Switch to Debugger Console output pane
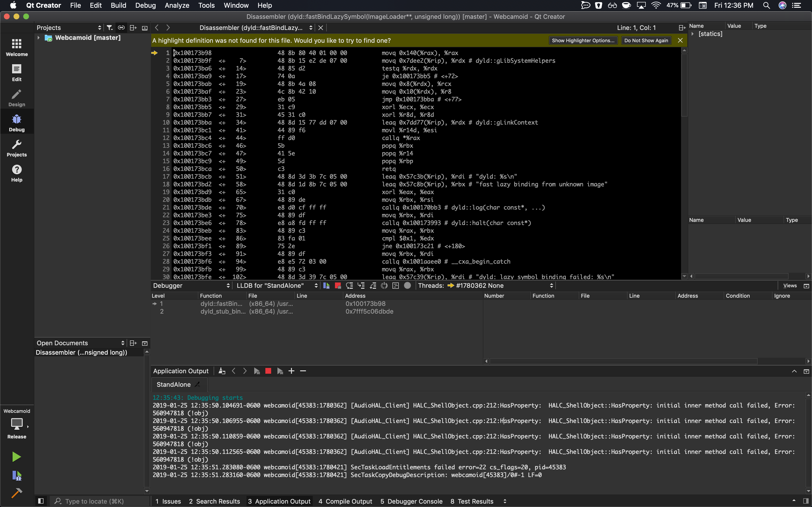This screenshot has width=812, height=507. pos(411,501)
